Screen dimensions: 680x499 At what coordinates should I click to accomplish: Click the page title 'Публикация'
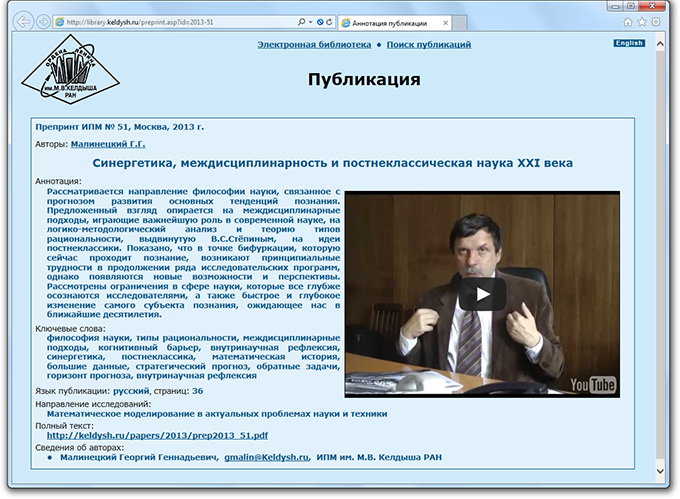[364, 79]
